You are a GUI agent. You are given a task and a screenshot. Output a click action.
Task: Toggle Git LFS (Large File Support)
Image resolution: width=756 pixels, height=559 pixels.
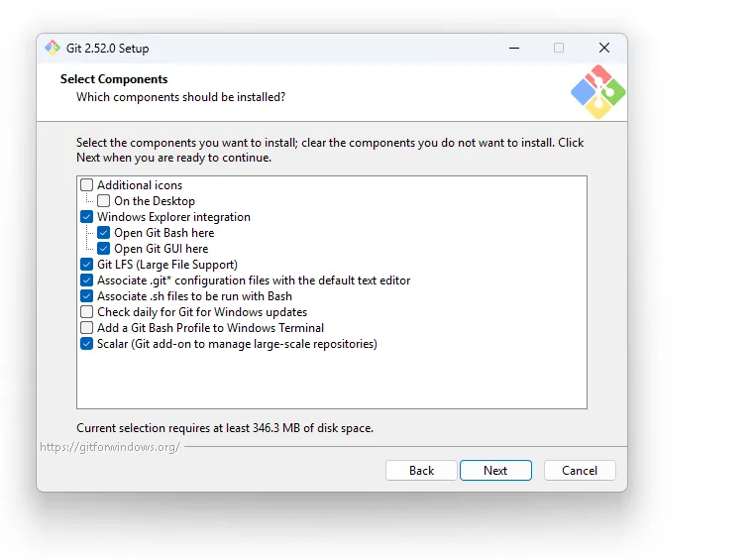(87, 265)
